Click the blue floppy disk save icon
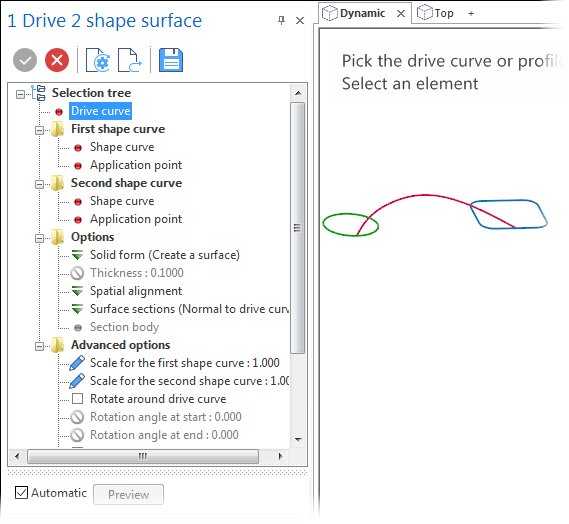Viewport: 569px width, 524px height. [x=171, y=60]
